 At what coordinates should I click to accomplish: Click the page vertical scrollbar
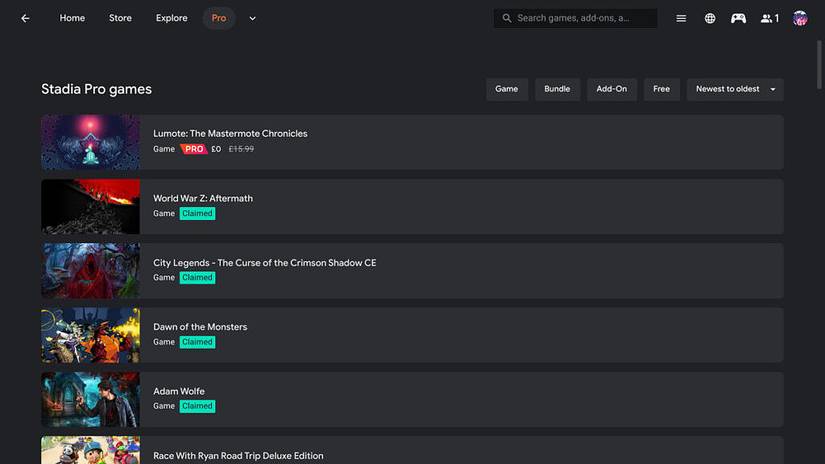[819, 65]
